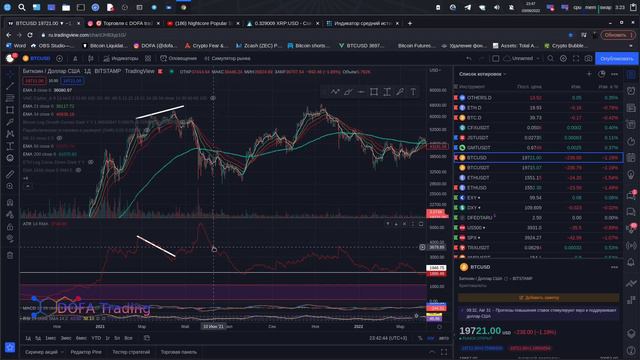
Task: Open the BTCUSD symbol search dropdown
Action: (37, 59)
